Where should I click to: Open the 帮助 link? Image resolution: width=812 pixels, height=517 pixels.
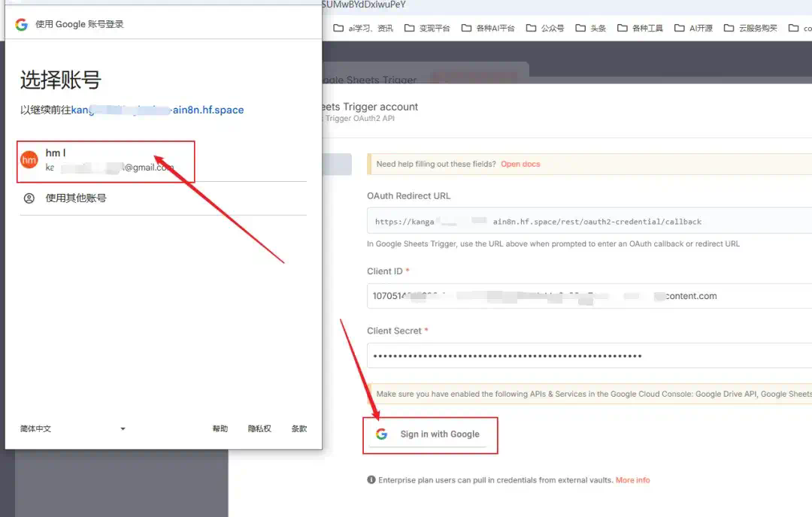(x=220, y=428)
